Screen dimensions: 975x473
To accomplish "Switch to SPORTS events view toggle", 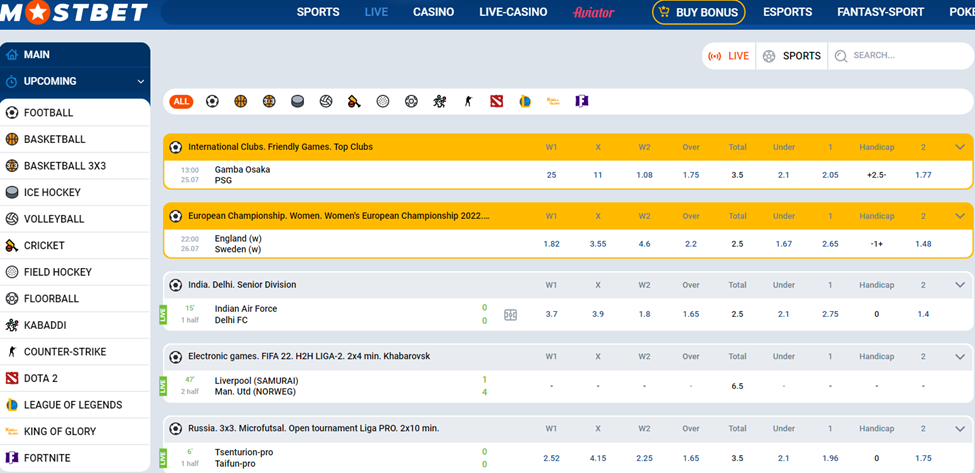I will [x=792, y=56].
